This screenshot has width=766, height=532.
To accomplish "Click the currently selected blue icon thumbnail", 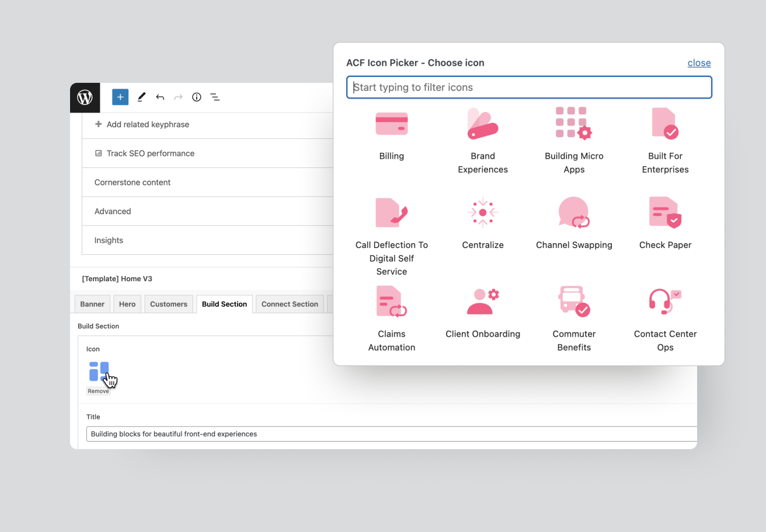I will coord(99,372).
